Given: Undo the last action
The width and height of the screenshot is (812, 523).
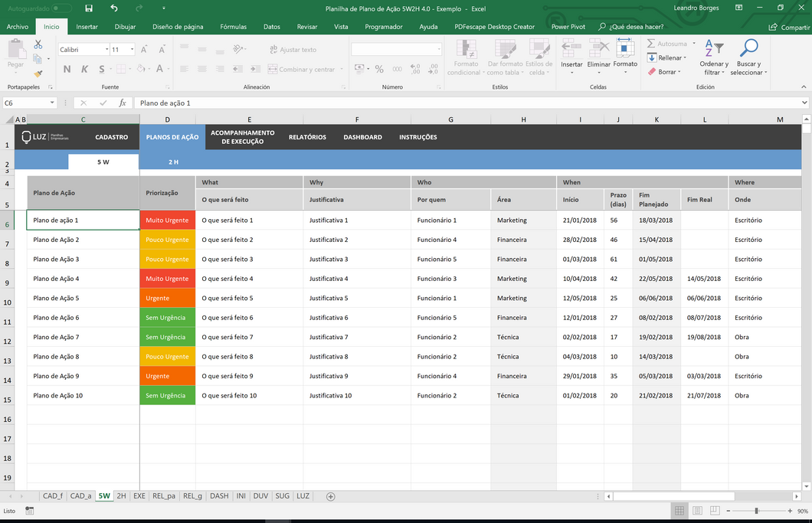Looking at the screenshot, I should (x=114, y=8).
